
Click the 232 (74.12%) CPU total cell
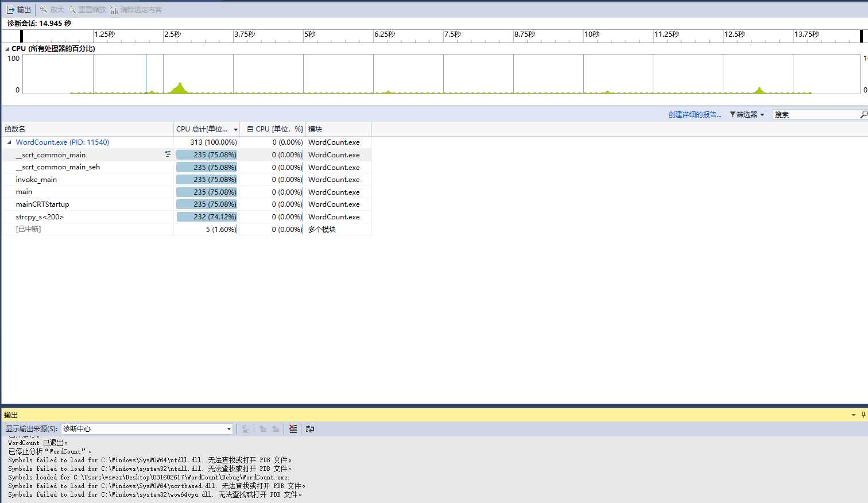point(207,217)
